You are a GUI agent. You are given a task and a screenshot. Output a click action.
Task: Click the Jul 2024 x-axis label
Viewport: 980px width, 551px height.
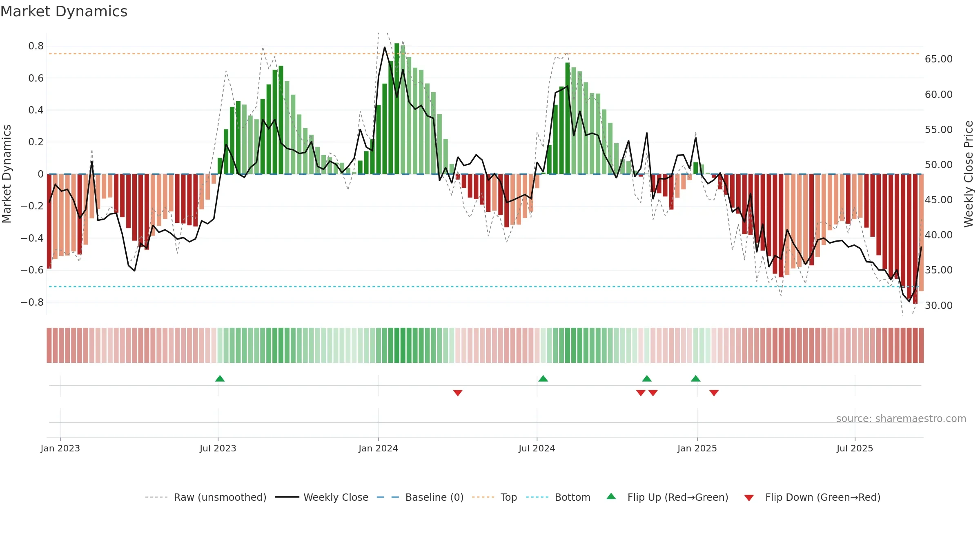[x=537, y=448]
